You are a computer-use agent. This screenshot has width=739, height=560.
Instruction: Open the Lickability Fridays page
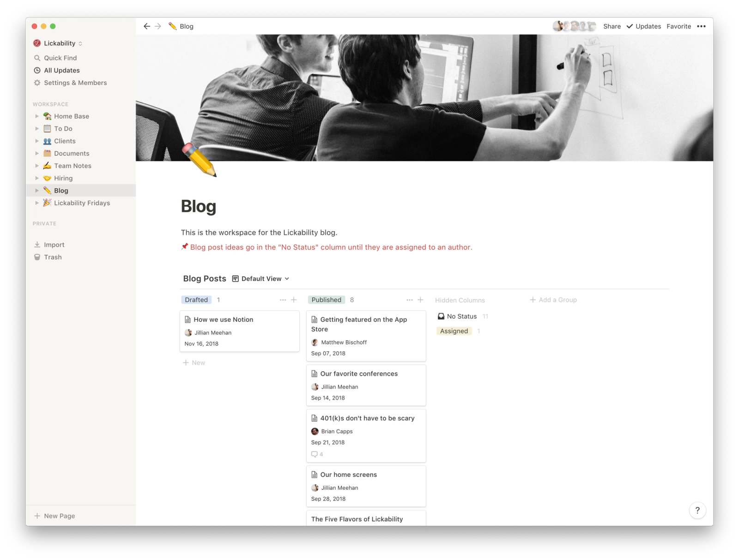click(x=81, y=203)
